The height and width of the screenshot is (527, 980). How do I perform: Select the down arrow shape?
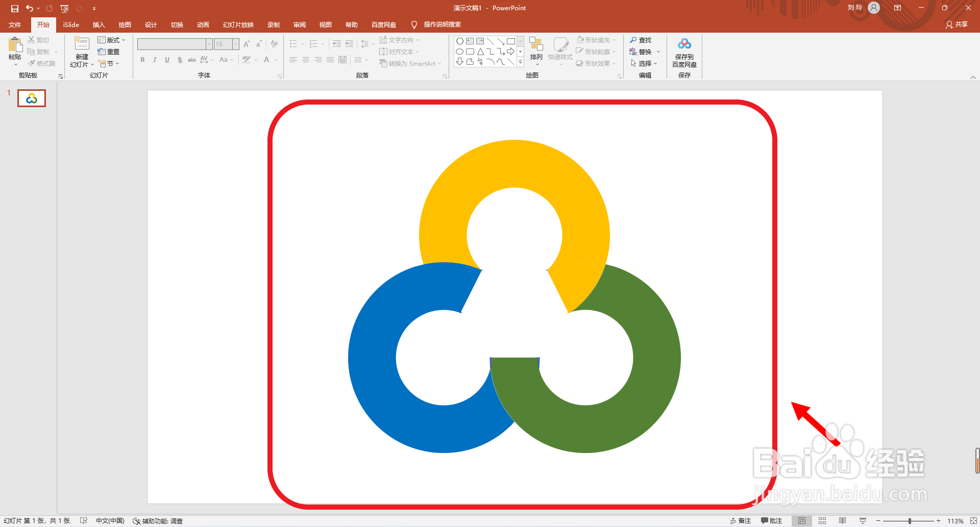click(460, 62)
